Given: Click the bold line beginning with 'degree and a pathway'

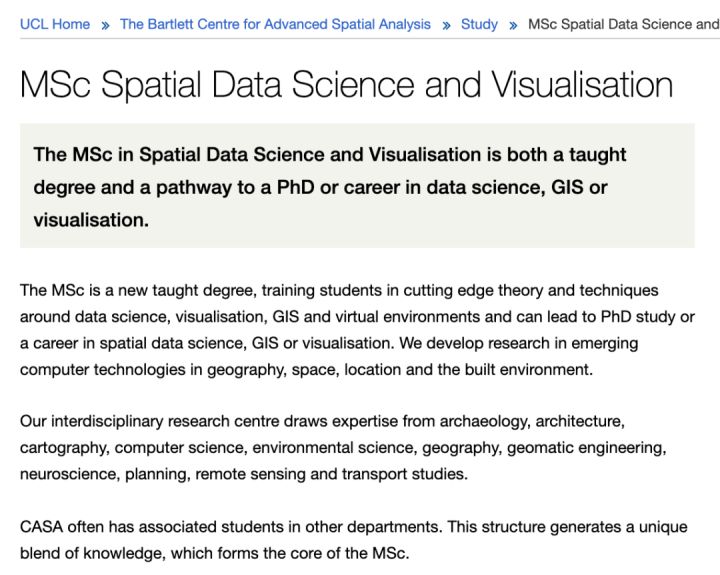Looking at the screenshot, I should tap(320, 187).
